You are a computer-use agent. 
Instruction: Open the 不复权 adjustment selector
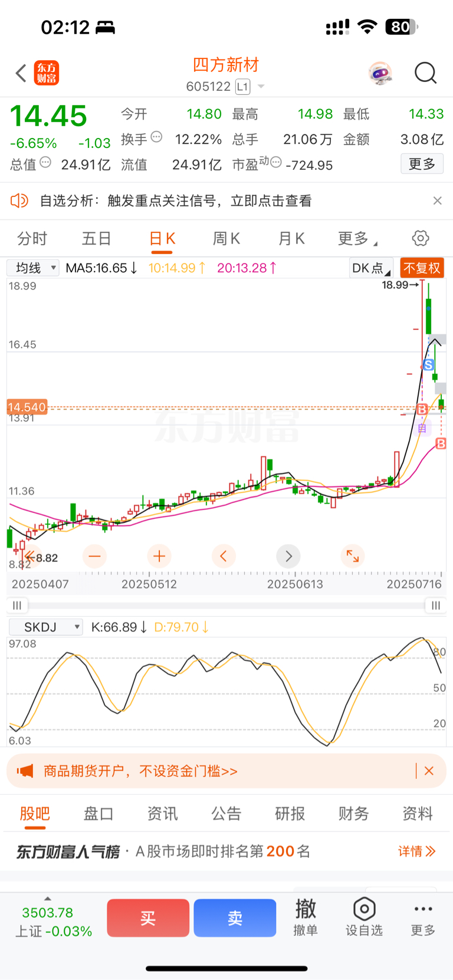[422, 268]
